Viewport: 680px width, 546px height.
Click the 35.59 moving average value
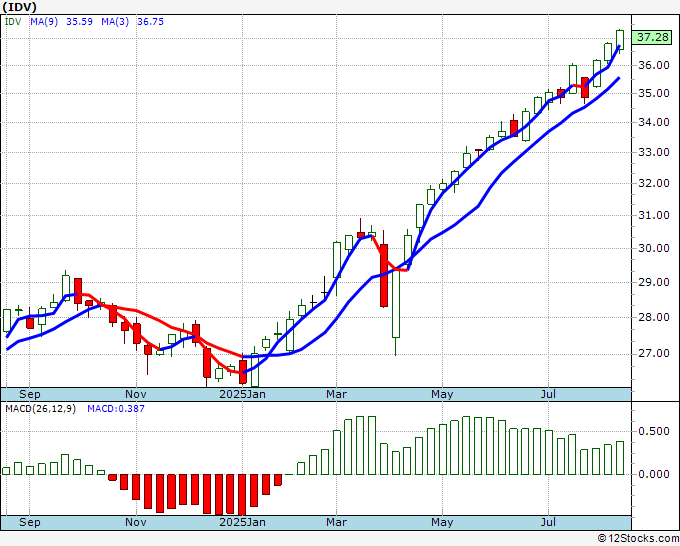pos(79,22)
